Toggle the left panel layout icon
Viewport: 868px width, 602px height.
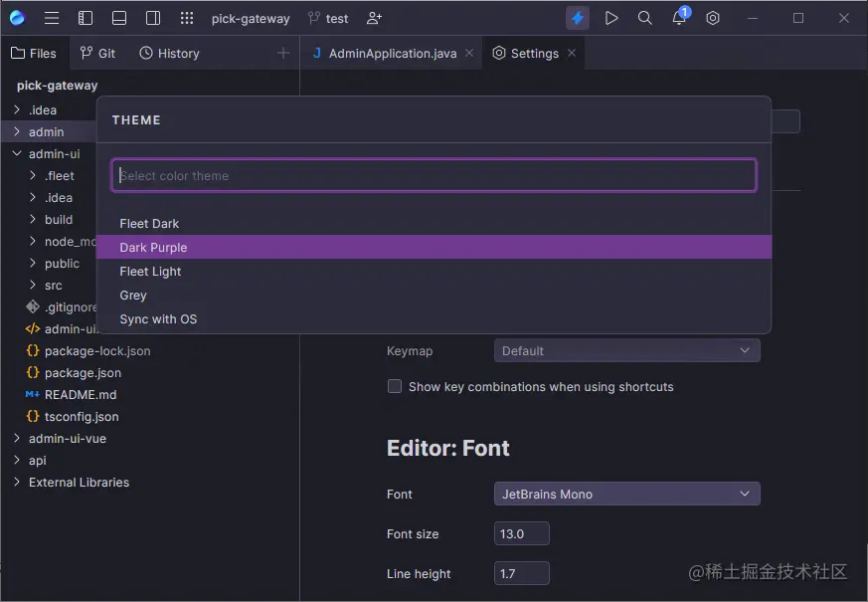(86, 18)
